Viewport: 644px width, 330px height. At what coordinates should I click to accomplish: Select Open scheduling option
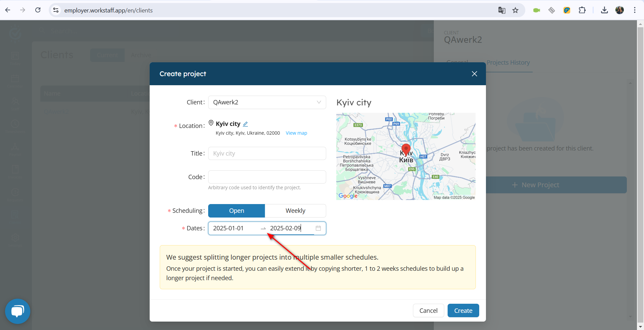pos(236,211)
